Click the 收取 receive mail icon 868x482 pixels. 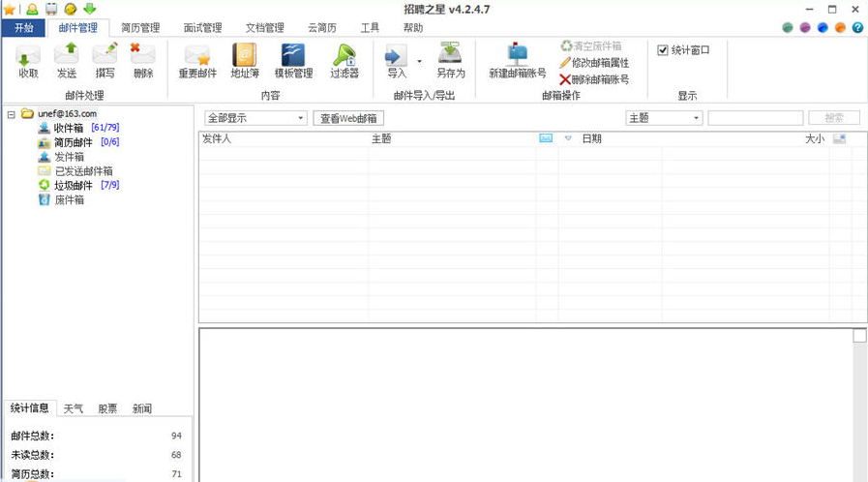pyautogui.click(x=28, y=61)
